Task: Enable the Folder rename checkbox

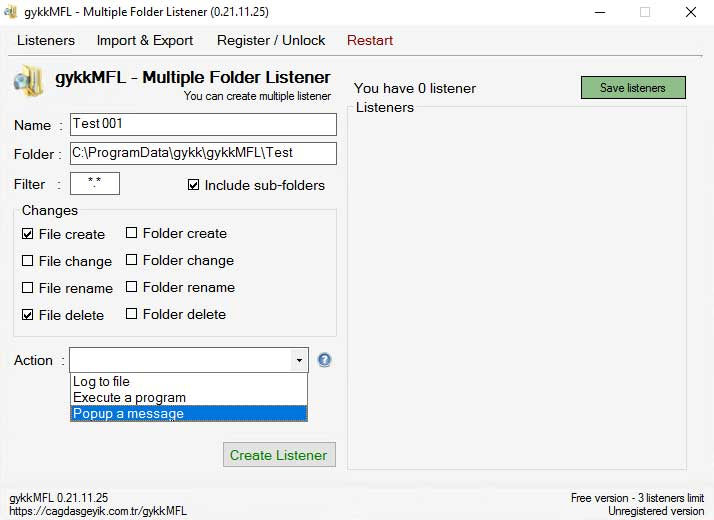Action: [x=132, y=287]
